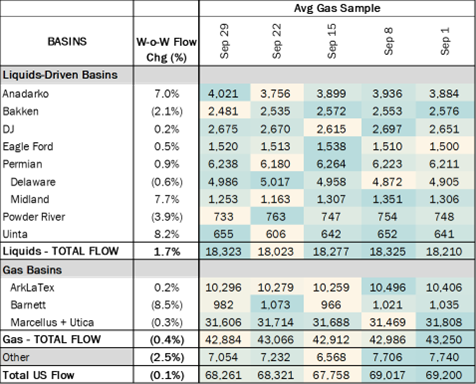The image size is (476, 384).
Task: Click Powder River's (3.9%) flow change
Action: [167, 217]
